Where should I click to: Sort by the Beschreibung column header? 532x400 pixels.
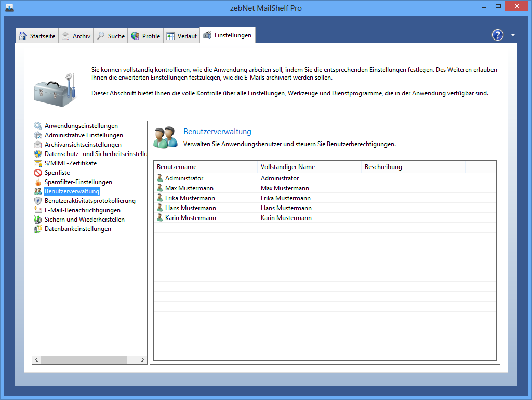(x=413, y=167)
